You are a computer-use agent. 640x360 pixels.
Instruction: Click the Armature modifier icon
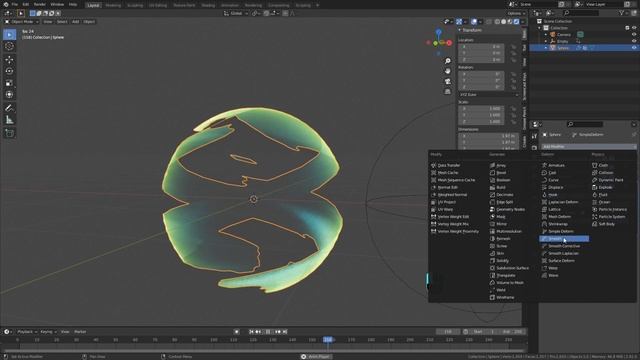(544, 165)
